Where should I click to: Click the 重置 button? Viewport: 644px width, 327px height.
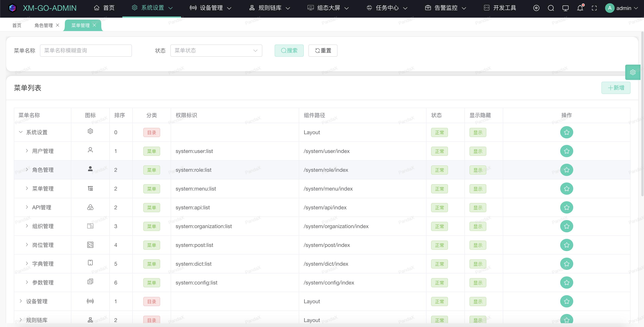pos(323,50)
